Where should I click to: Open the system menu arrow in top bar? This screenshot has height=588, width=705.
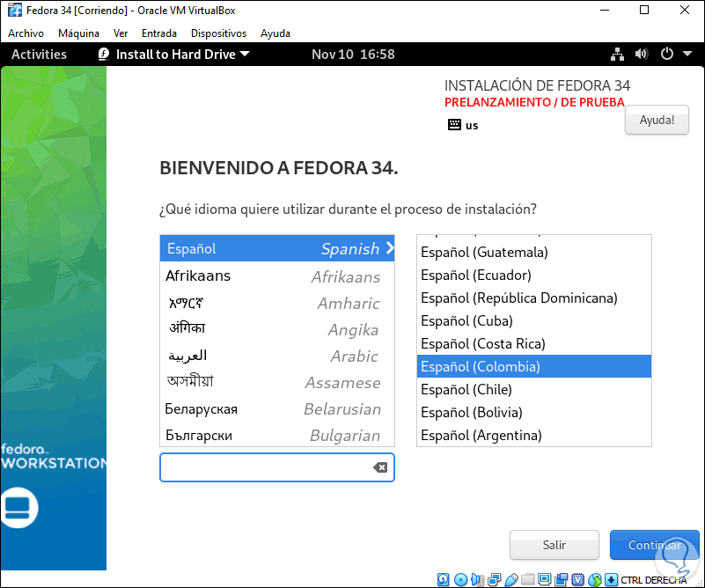click(687, 54)
